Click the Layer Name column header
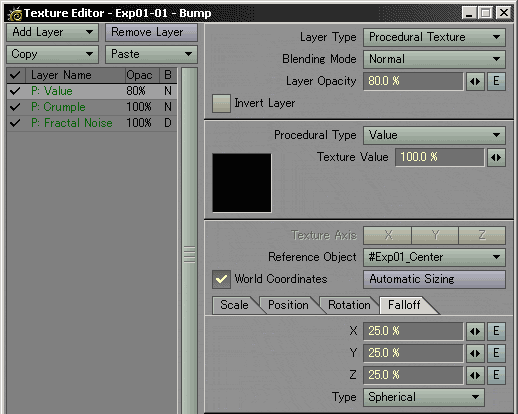 [x=75, y=75]
